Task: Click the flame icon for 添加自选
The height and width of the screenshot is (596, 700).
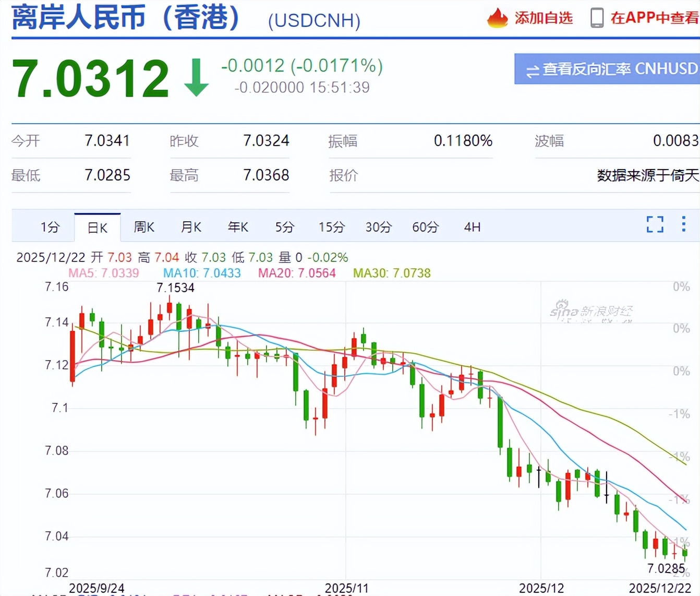Action: coord(497,17)
